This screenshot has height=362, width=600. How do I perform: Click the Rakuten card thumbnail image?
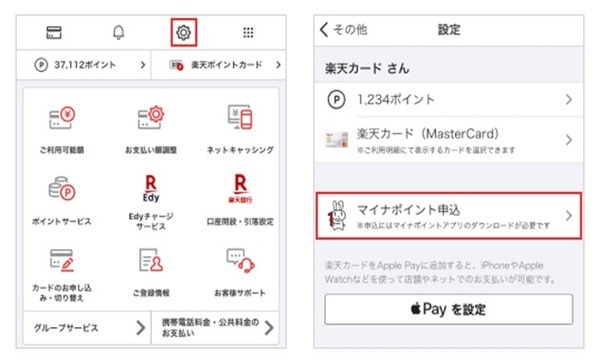(336, 140)
